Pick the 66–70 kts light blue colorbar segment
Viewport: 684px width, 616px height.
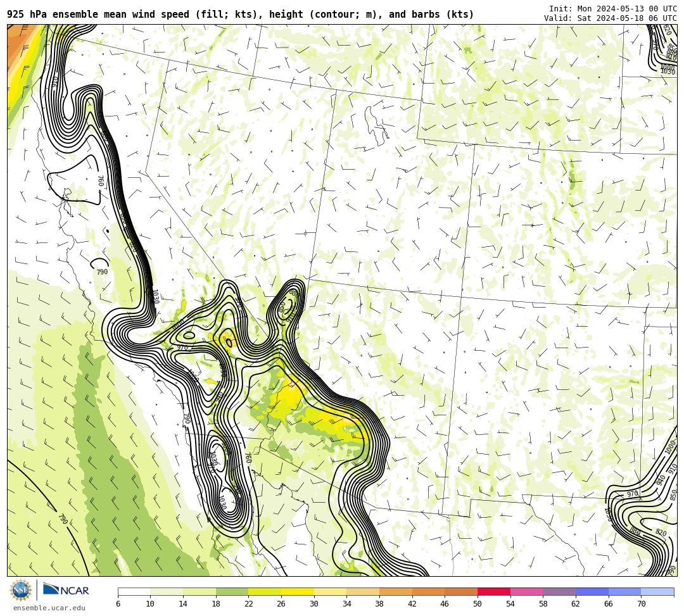(x=624, y=591)
